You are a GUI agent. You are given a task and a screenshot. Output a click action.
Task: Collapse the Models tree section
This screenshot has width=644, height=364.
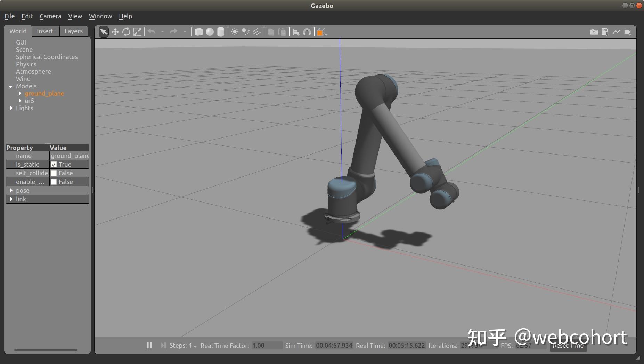11,86
